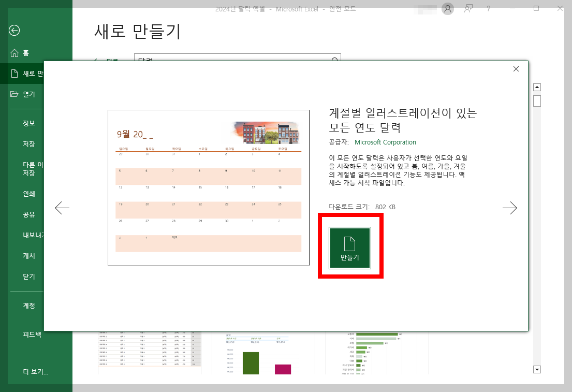The image size is (572, 392).
Task: Click 만들기 to create the calendar workbook
Action: tap(350, 248)
